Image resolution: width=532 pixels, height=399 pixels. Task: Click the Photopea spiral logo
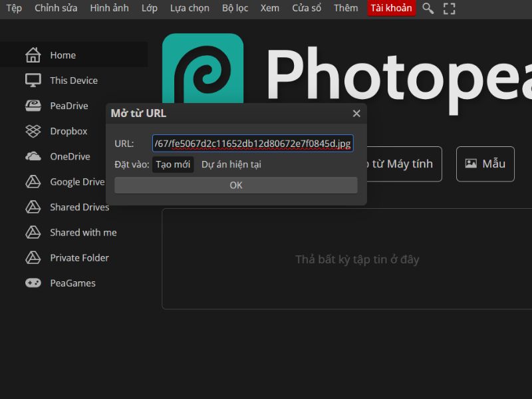[x=203, y=68]
